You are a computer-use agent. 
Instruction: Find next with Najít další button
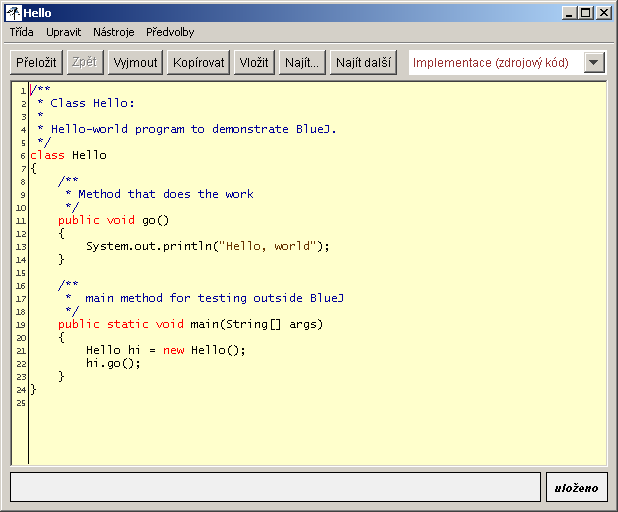[363, 62]
